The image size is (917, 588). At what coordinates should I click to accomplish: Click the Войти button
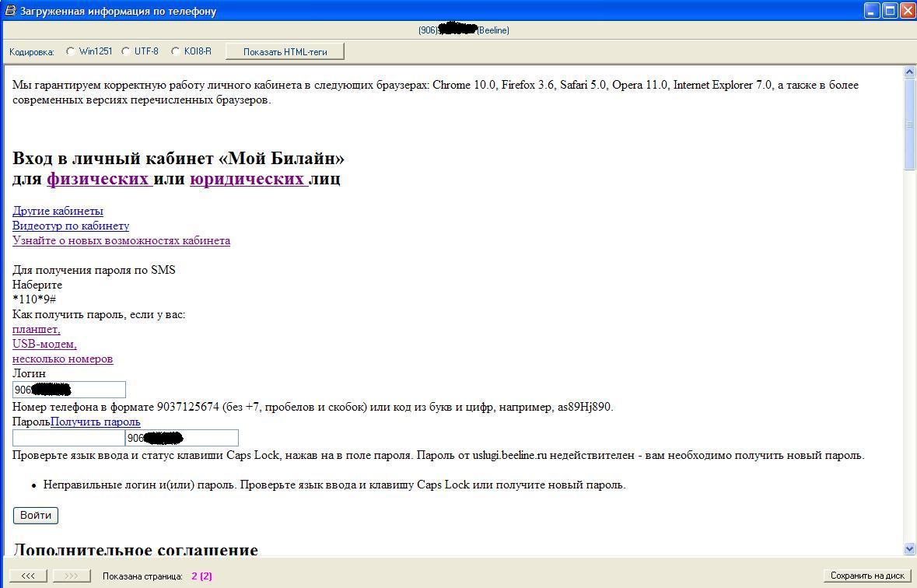(36, 516)
